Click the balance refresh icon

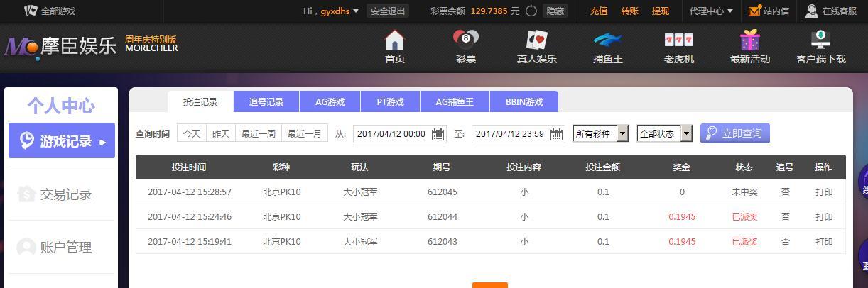coord(532,11)
